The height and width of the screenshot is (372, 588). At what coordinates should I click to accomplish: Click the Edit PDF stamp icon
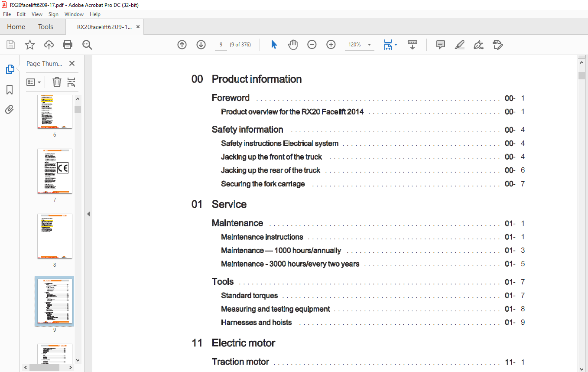point(497,45)
